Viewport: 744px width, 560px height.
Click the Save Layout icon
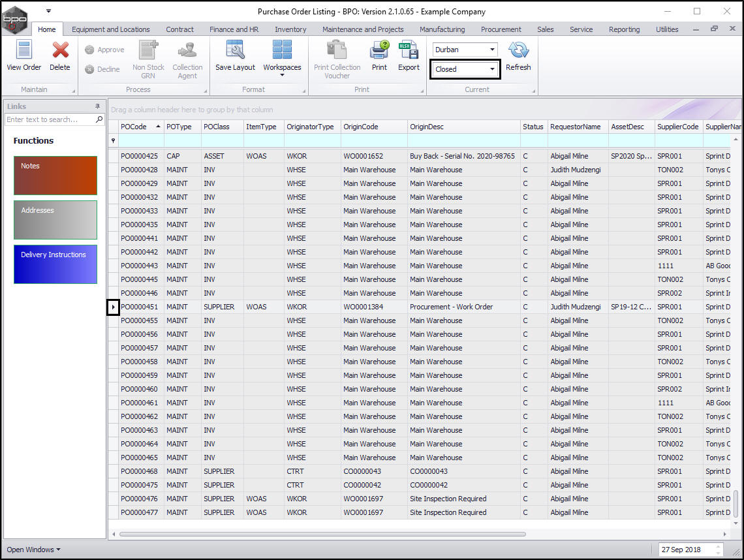(x=235, y=51)
